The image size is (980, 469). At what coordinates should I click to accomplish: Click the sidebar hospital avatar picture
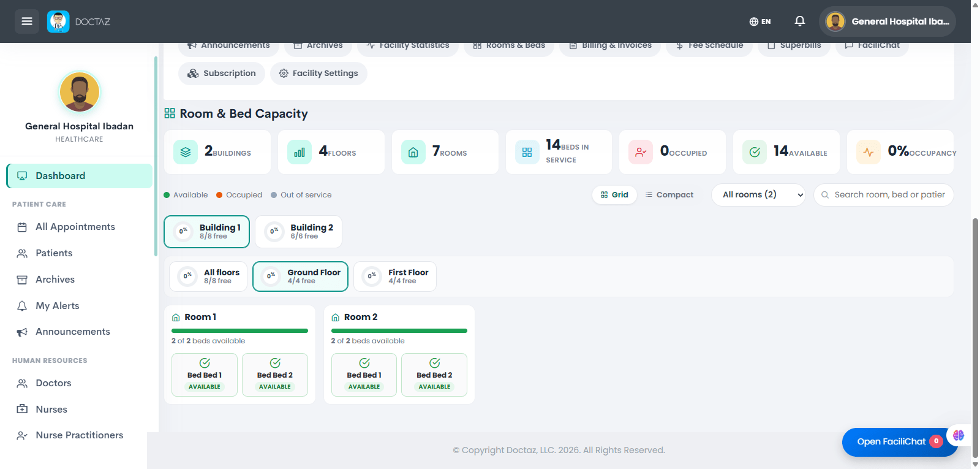(x=80, y=91)
